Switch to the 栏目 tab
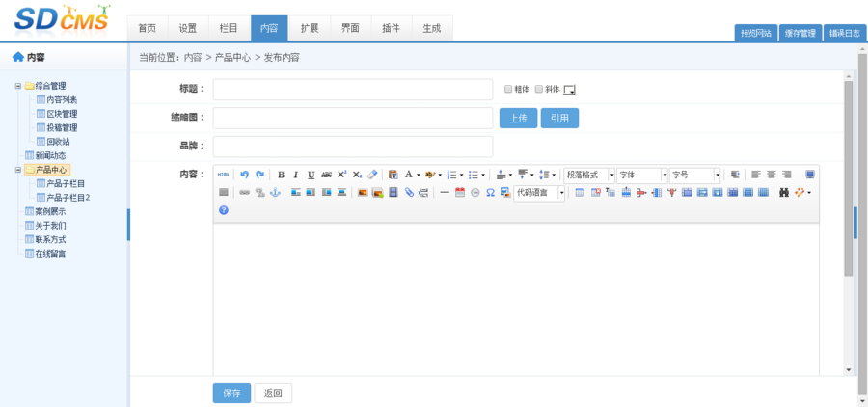Image resolution: width=868 pixels, height=407 pixels. [x=229, y=28]
